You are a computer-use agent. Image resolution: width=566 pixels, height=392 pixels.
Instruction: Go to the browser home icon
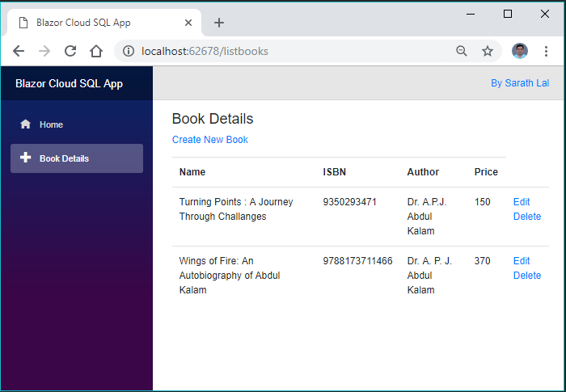(96, 51)
